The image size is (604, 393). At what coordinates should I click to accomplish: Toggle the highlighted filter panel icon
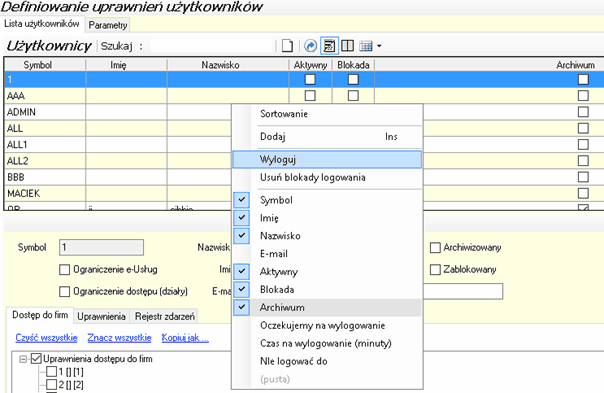[x=329, y=46]
